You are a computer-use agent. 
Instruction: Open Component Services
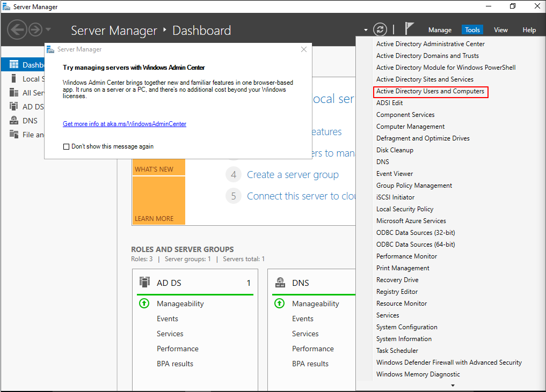(x=405, y=115)
